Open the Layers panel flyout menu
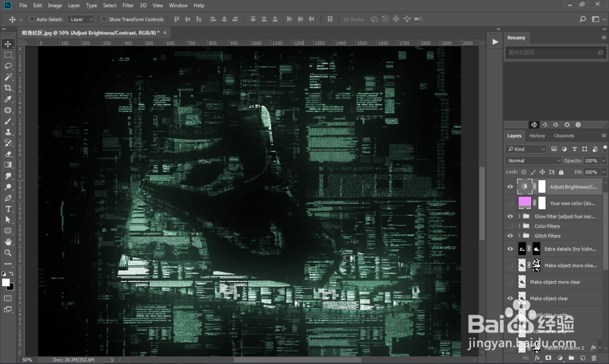The image size is (609, 364). click(x=604, y=136)
